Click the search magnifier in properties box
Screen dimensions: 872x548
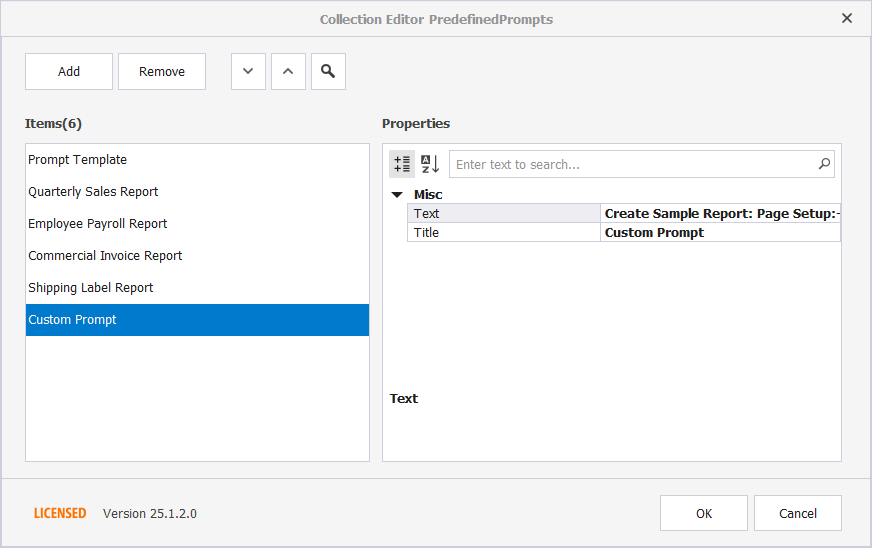coord(824,164)
